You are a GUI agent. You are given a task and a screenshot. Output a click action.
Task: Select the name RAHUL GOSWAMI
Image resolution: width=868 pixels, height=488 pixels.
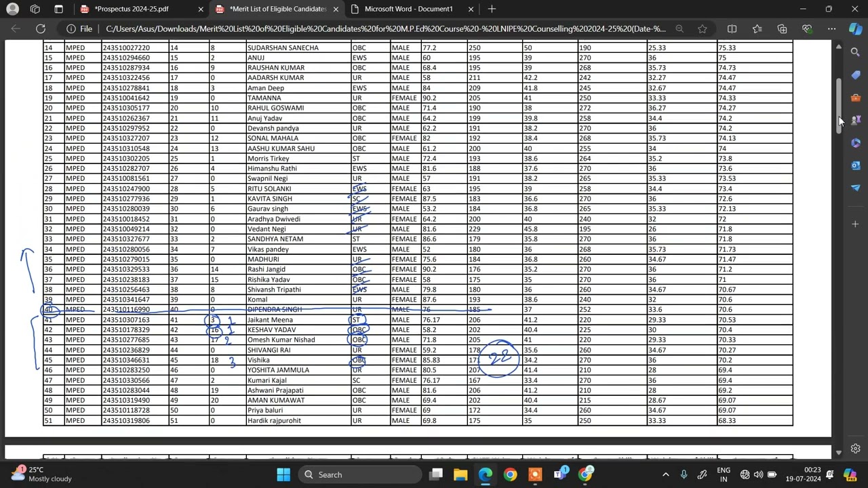click(275, 108)
